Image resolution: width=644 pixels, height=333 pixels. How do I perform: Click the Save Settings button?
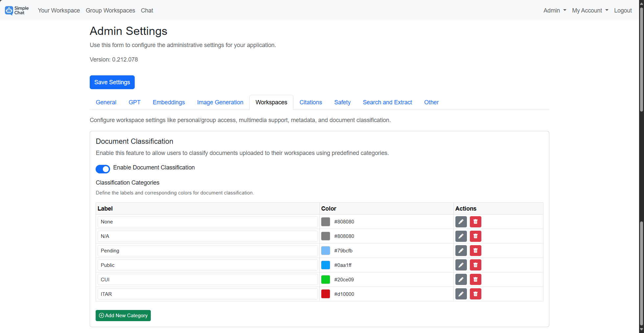pos(112,82)
